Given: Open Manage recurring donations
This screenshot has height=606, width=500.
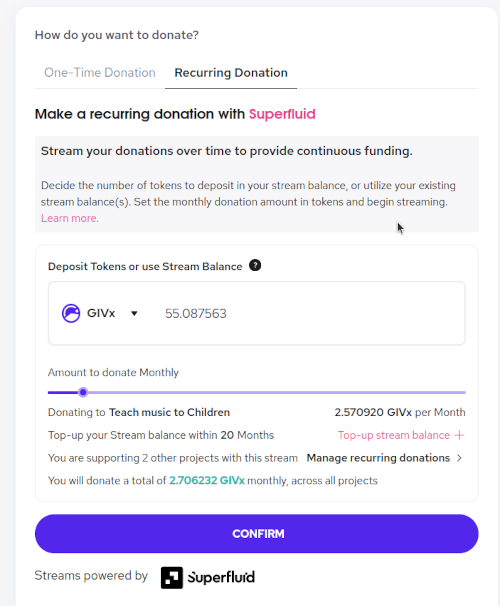Looking at the screenshot, I should (378, 458).
